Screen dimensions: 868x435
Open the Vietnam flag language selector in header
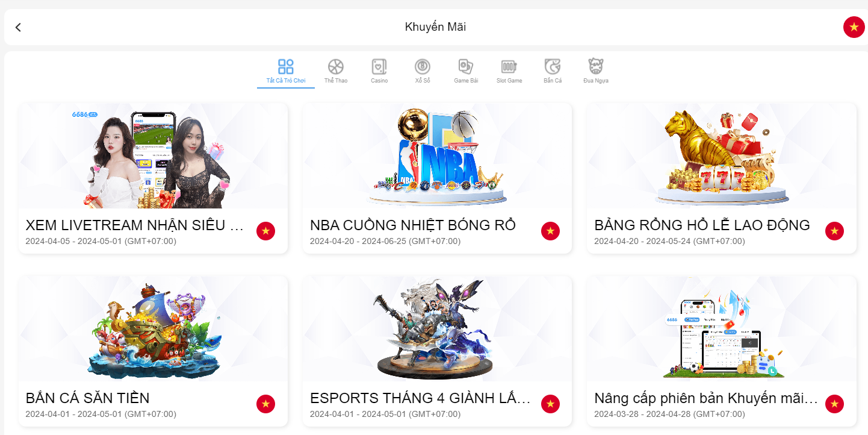pos(854,27)
